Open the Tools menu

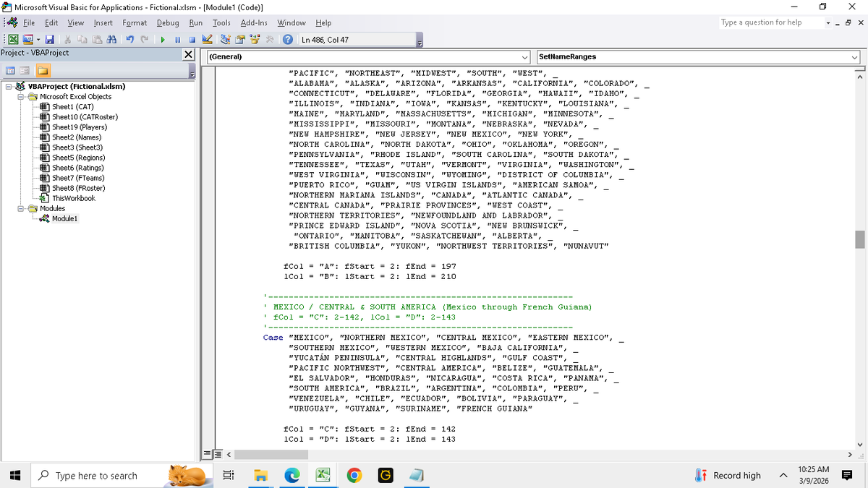point(221,23)
